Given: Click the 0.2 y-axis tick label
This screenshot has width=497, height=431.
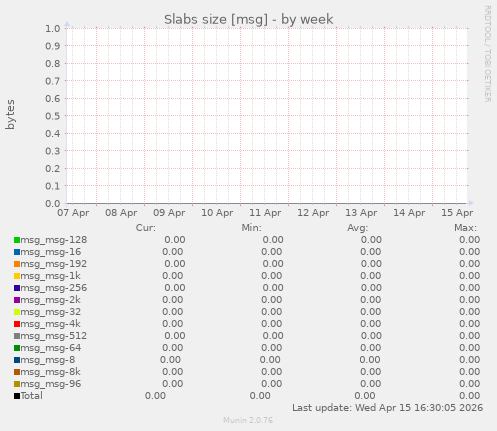Looking at the screenshot, I should coord(53,169).
